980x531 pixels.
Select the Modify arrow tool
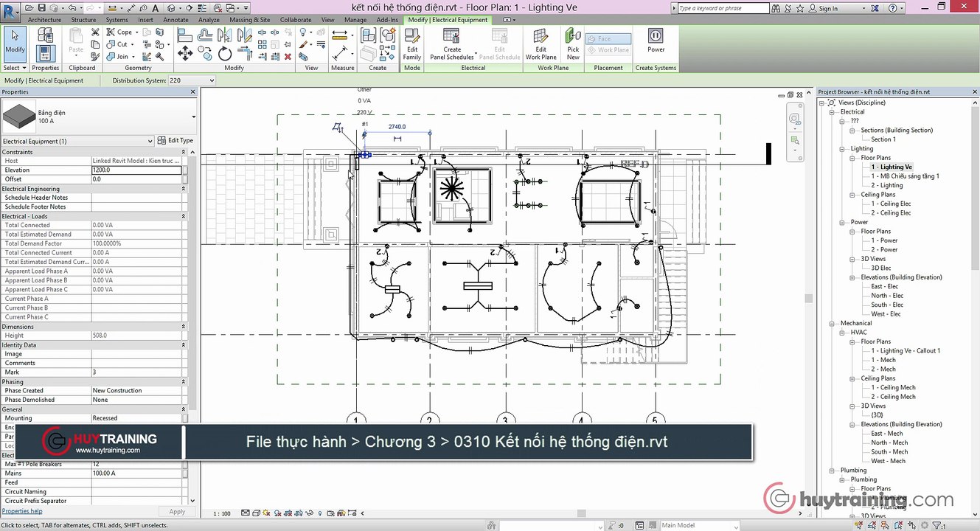15,43
